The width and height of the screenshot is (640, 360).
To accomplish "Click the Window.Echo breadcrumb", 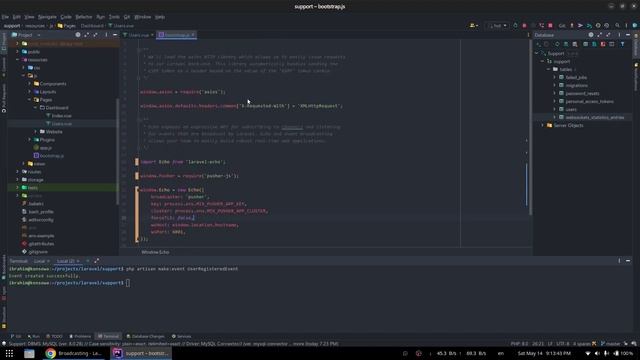I will (155, 252).
